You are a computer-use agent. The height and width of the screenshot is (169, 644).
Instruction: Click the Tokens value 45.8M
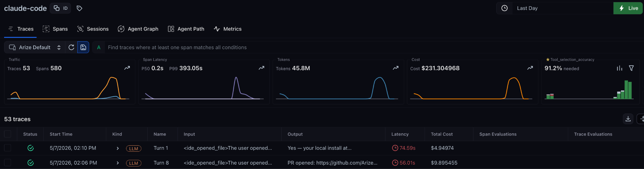(301, 68)
